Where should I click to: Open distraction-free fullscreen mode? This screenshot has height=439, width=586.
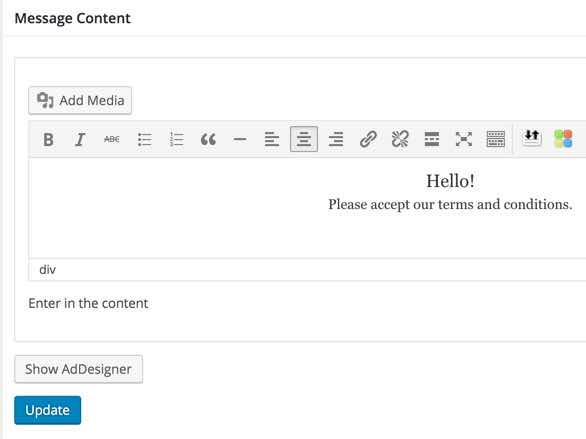(464, 140)
